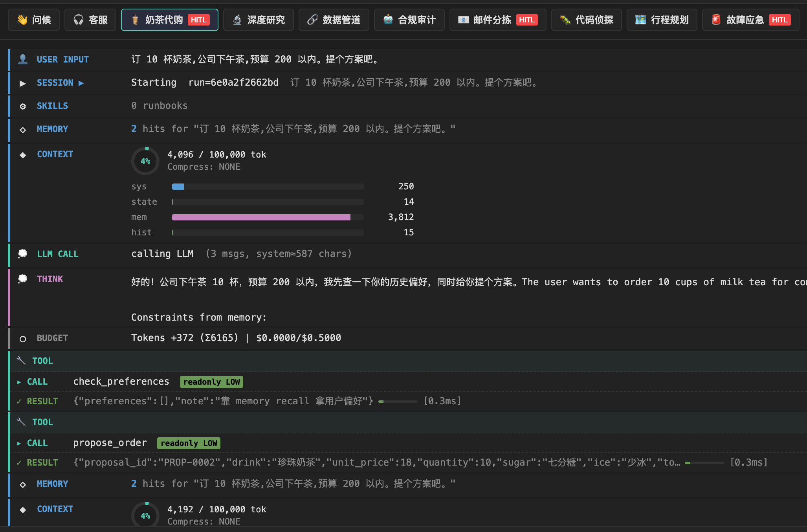
Task: Open the 故障应急 HITL tab
Action: tap(751, 20)
